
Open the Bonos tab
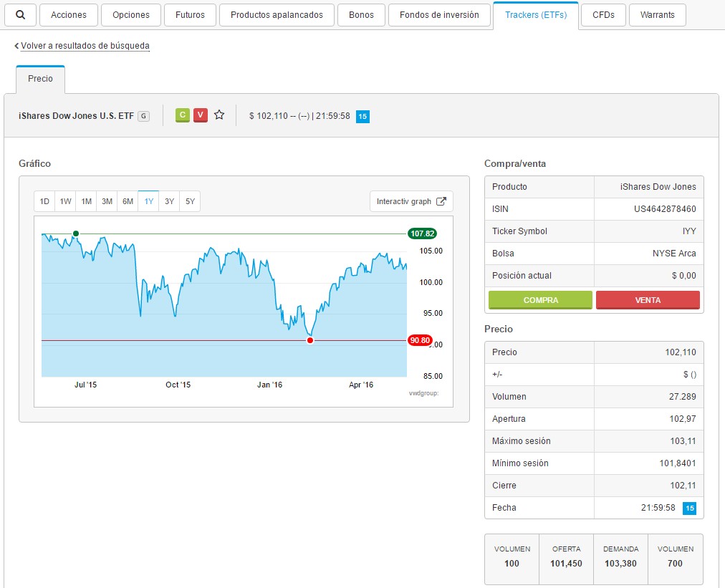tap(361, 15)
